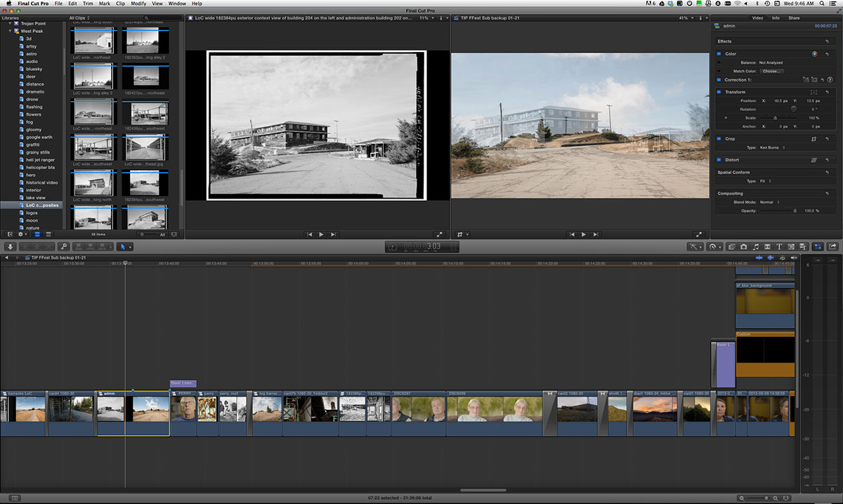Click the Distort on-screen controls icon
This screenshot has width=843, height=504.
814,160
